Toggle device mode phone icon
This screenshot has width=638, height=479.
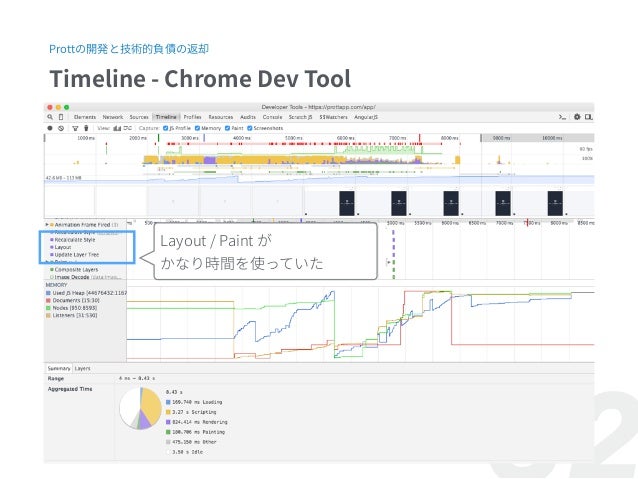(x=61, y=117)
